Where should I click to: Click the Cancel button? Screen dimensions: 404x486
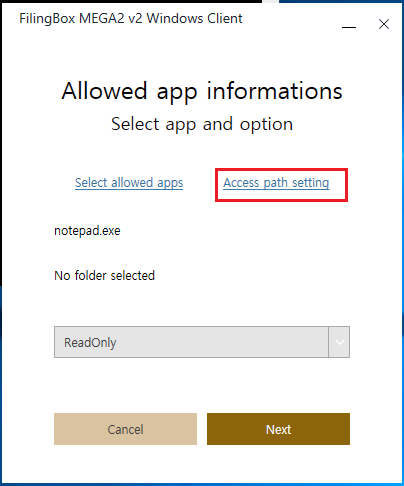[x=125, y=429]
